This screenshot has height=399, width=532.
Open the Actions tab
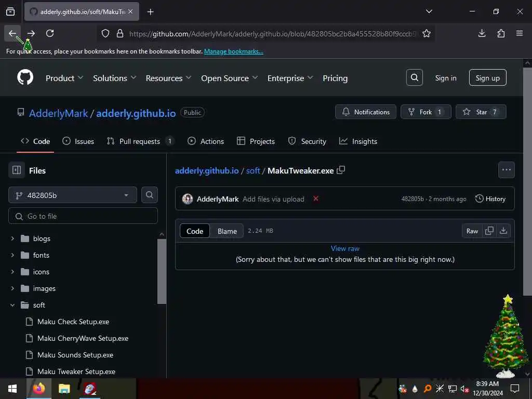[206, 141]
